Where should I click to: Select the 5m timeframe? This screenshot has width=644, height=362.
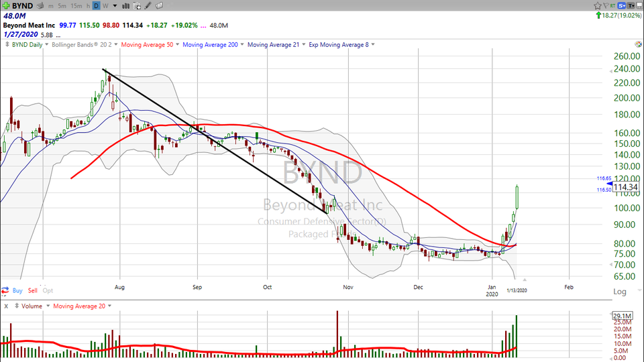(x=62, y=6)
